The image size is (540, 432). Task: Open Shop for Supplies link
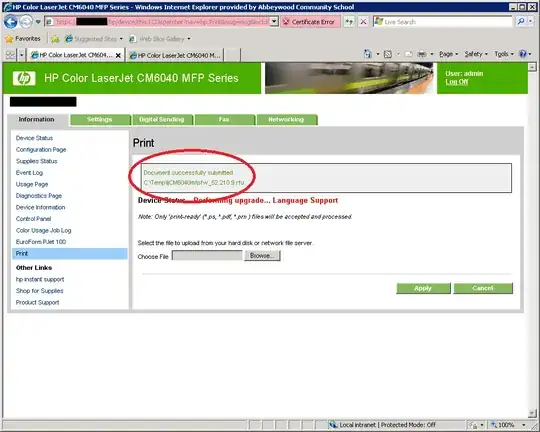coord(40,291)
